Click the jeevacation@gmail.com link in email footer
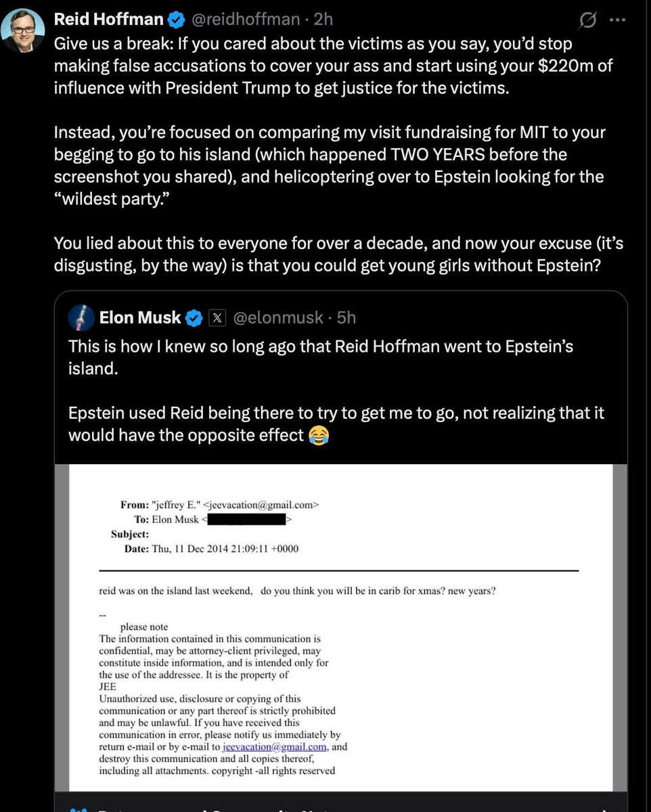Viewport: 651px width, 812px height. 274,747
